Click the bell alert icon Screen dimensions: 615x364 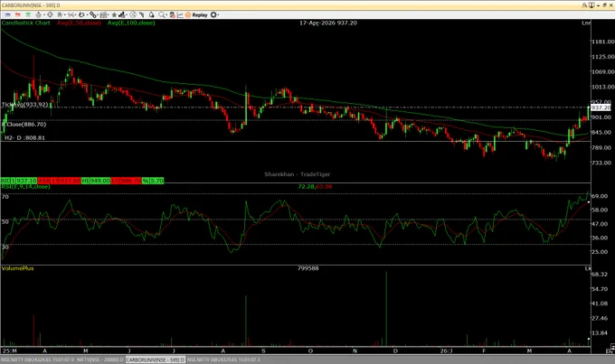pyautogui.click(x=151, y=14)
